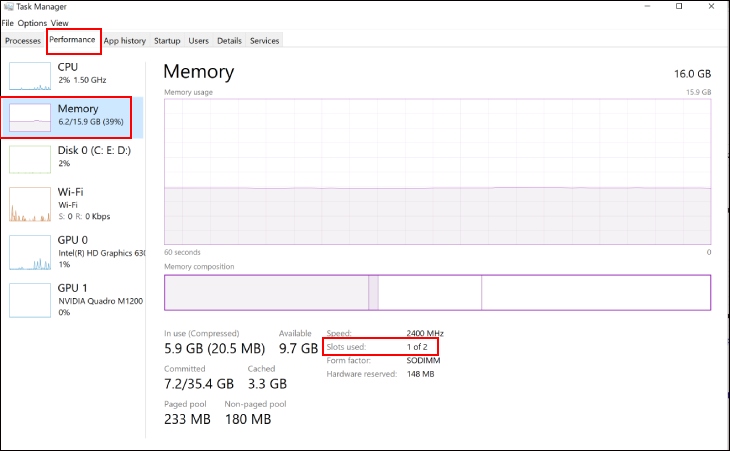Screen dimensions: 730x451
Task: Select CPU in the performance sidebar
Action: click(x=72, y=74)
